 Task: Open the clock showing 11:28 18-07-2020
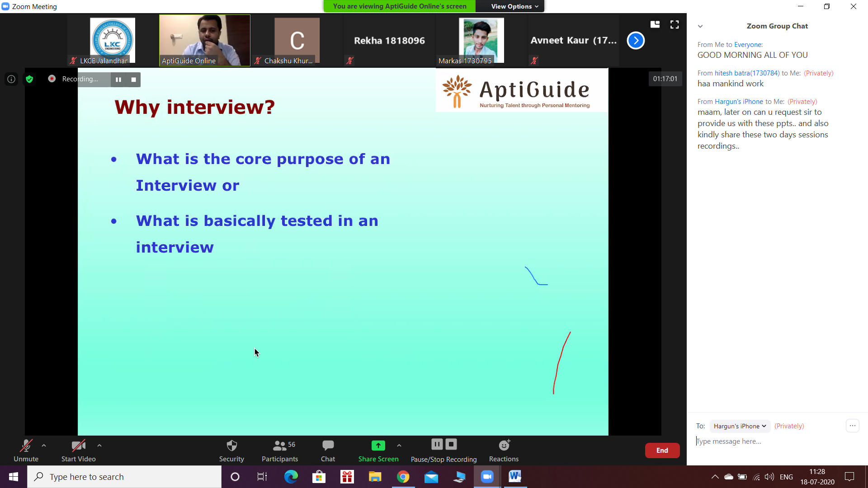(817, 477)
